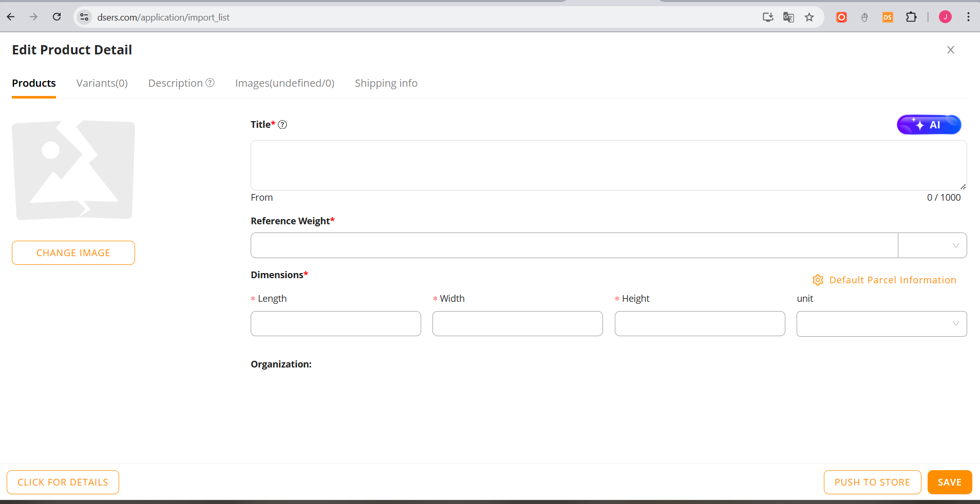The image size is (980, 504).
Task: Click the CHANGE IMAGE button
Action: pyautogui.click(x=73, y=253)
